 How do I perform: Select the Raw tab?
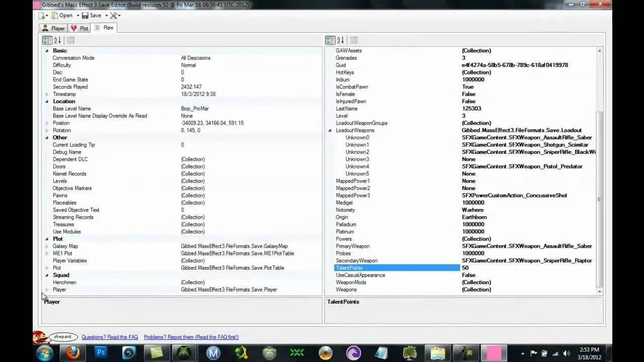[x=105, y=28]
